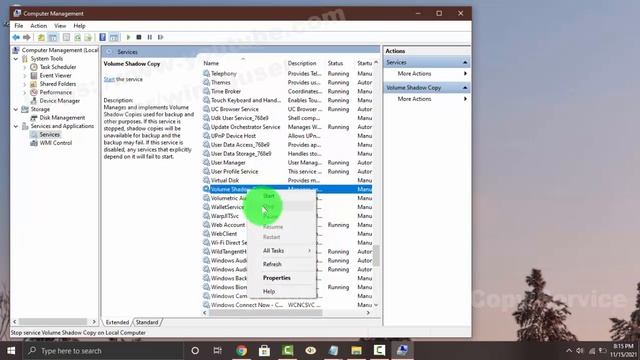Collapse Volume Shadow Copy actions section
Image resolution: width=640 pixels, height=360 pixels.
pyautogui.click(x=465, y=88)
